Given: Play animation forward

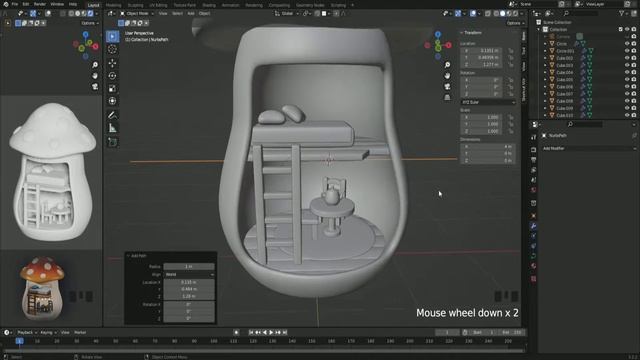Looking at the screenshot, I should (x=271, y=333).
